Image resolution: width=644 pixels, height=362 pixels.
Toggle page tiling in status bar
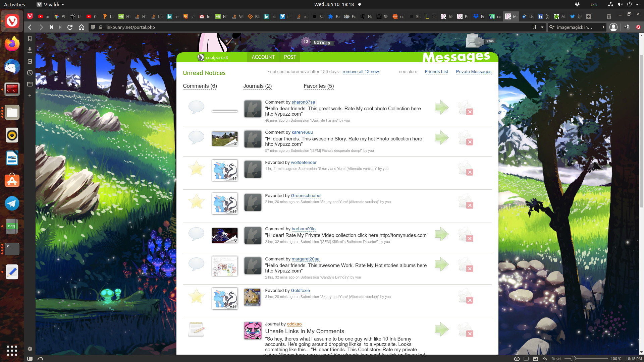tap(526, 359)
